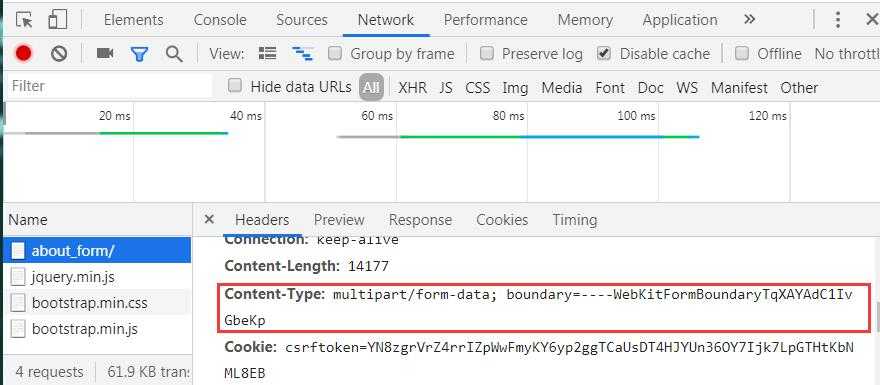Check the Hide data URLs checkbox

pos(235,86)
